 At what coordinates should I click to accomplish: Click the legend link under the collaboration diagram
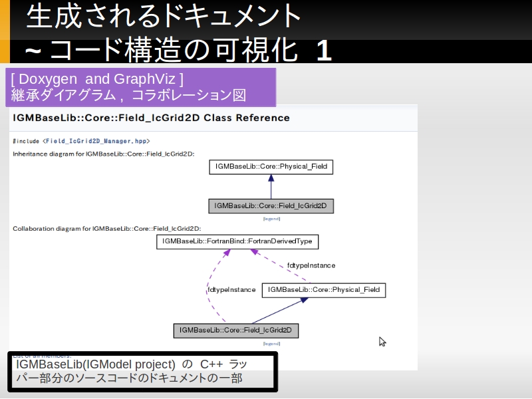pos(271,343)
